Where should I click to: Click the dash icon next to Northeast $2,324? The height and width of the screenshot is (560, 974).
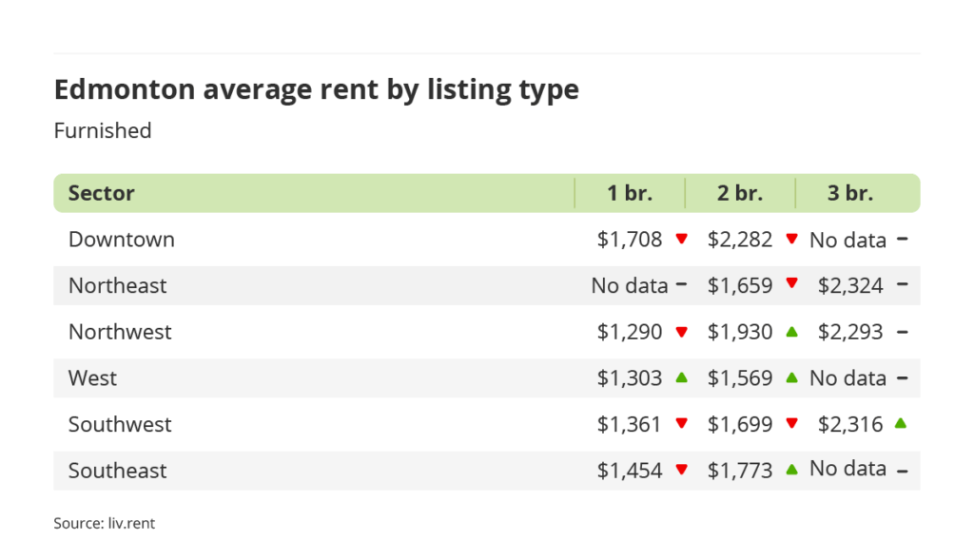(902, 285)
